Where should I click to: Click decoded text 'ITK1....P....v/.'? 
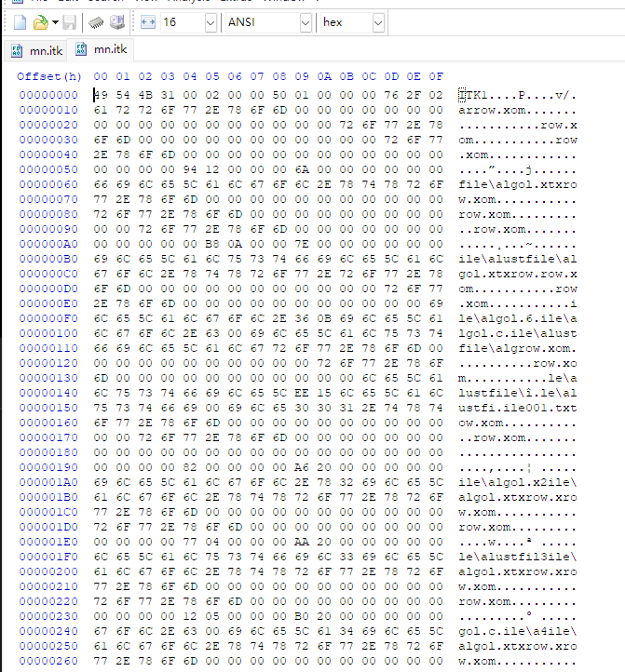point(517,95)
